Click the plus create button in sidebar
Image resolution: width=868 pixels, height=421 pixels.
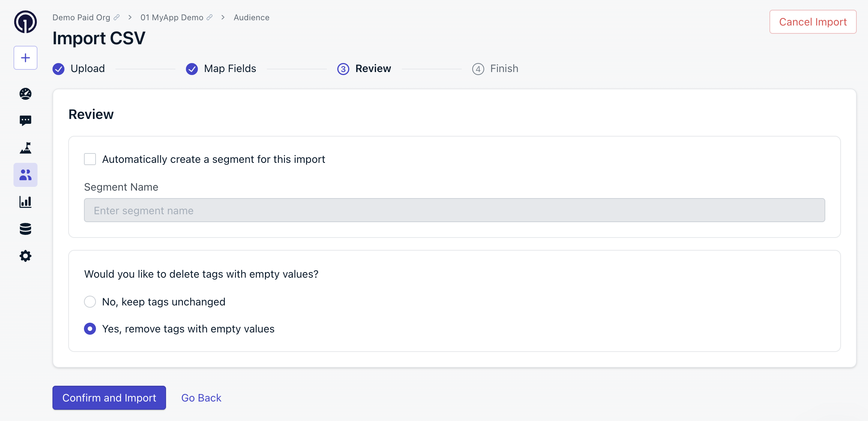(25, 58)
